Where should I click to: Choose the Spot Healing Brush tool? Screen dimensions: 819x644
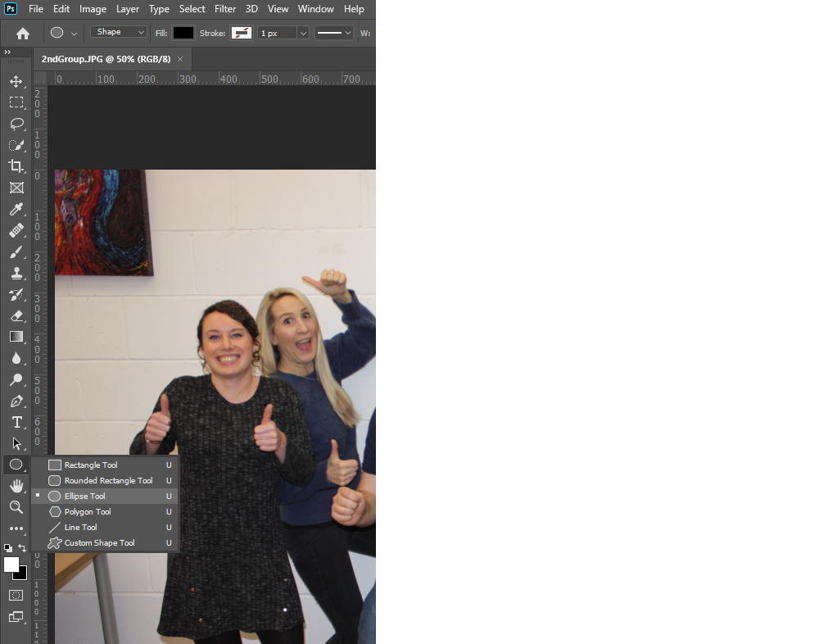pyautogui.click(x=16, y=230)
